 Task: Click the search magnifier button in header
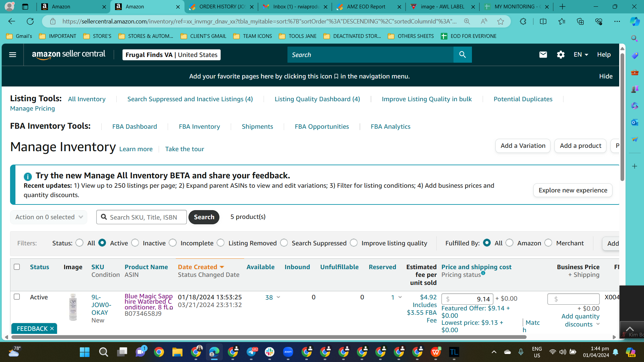point(463,55)
